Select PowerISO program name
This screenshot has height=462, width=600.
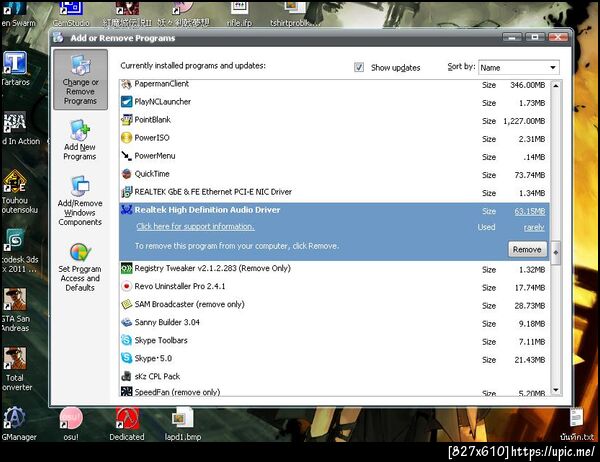point(152,138)
